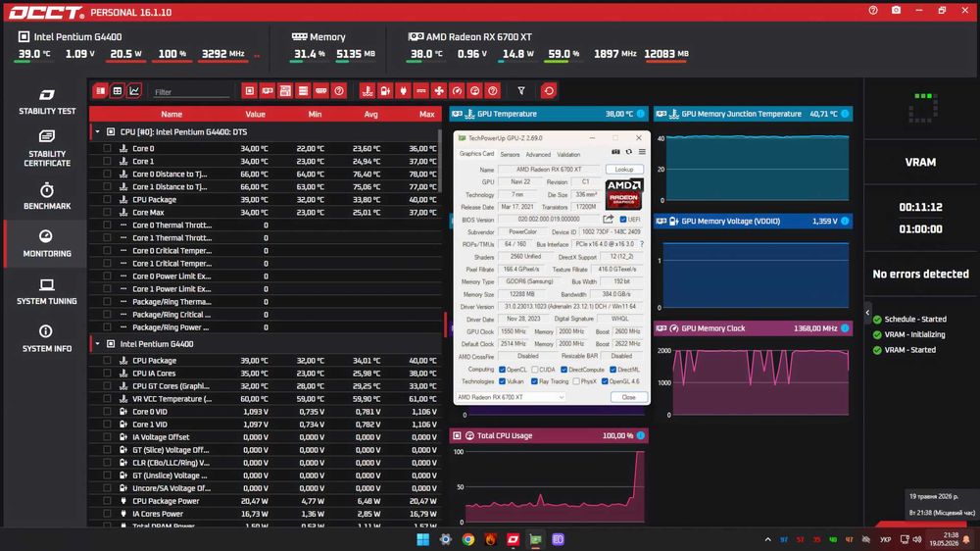The image size is (980, 551).
Task: Switch to the Validation tab in GPU-Z
Action: 568,155
